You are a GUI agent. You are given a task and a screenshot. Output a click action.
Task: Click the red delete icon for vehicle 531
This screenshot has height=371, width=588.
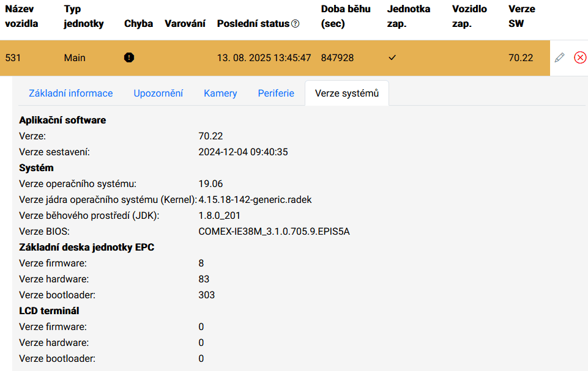click(580, 57)
